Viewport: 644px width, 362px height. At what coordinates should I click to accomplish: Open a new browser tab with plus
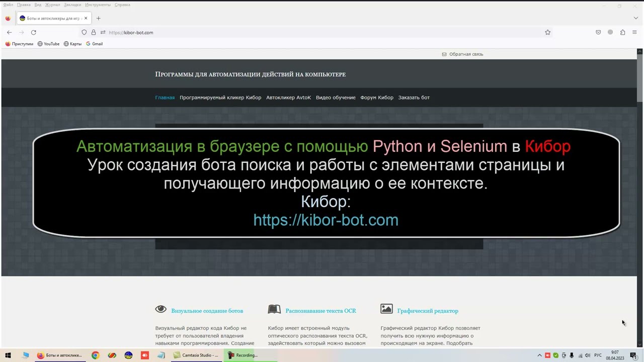[x=98, y=18]
